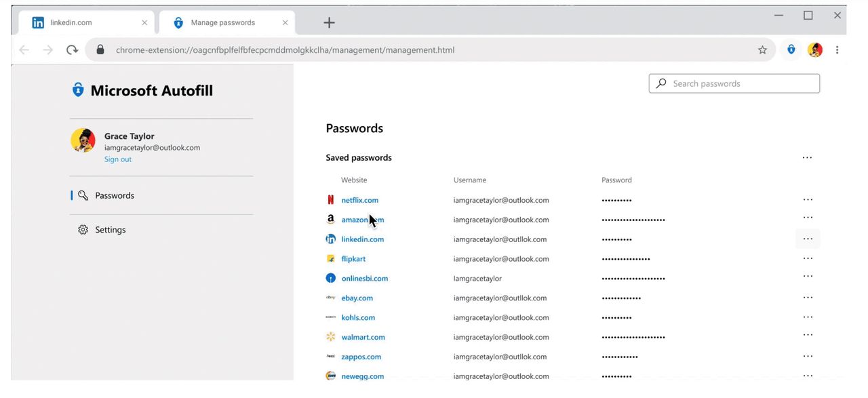Click the onlinesbi favicon
This screenshot has height=398, width=868.
[x=331, y=279]
